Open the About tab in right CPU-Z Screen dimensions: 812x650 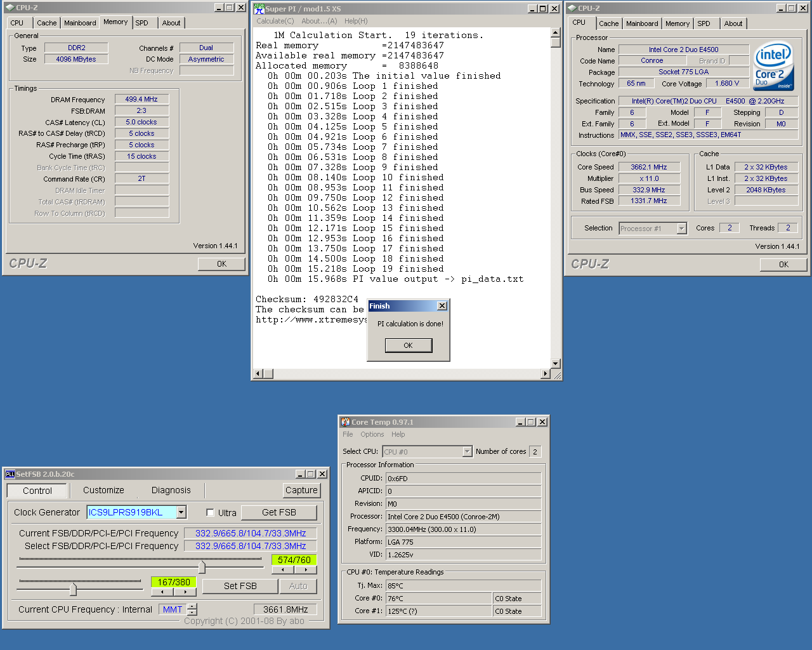(x=733, y=23)
